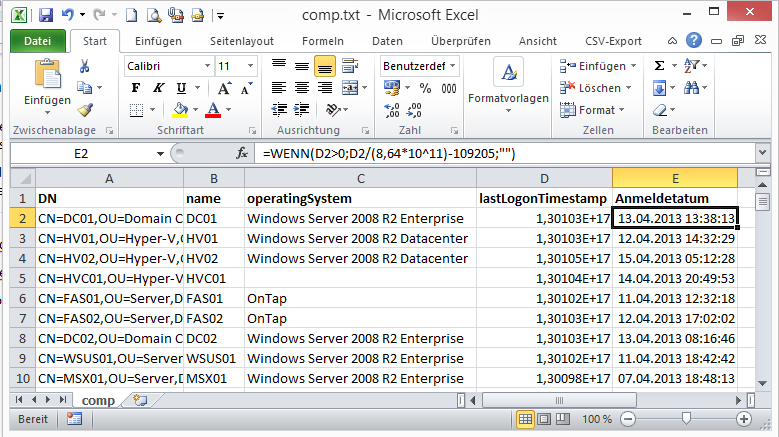779x437 pixels.
Task: Cut selection with the scissors icon
Action: tap(84, 66)
